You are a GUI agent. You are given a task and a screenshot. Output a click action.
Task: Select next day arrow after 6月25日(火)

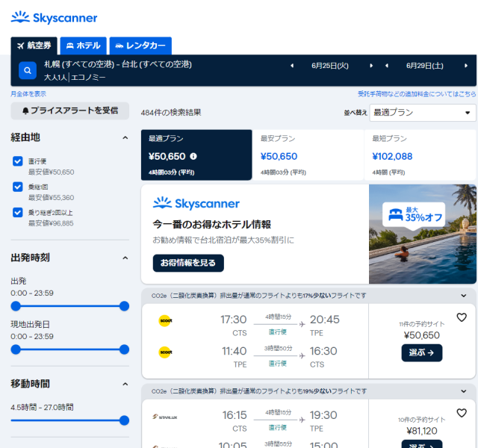click(x=371, y=66)
